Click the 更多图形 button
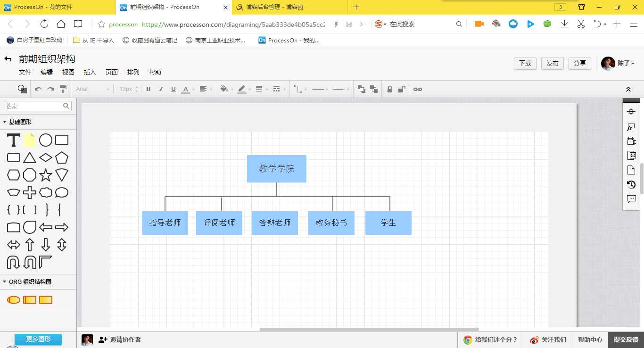The height and width of the screenshot is (348, 644). (x=38, y=340)
